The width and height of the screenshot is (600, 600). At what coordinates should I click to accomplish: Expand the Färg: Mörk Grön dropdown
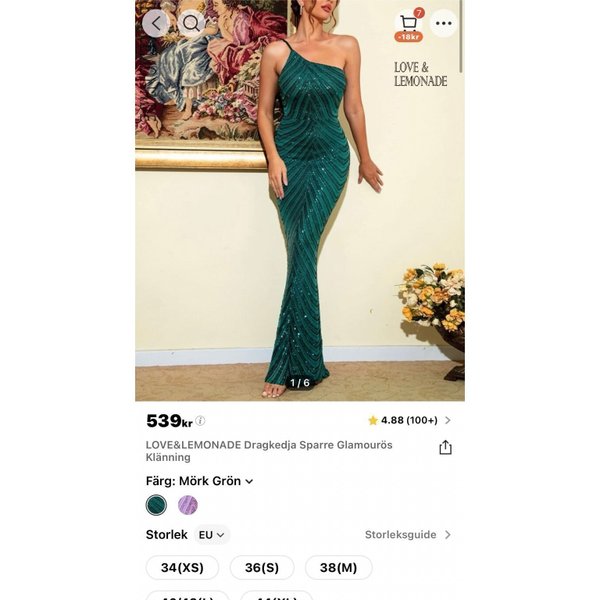coord(199,481)
